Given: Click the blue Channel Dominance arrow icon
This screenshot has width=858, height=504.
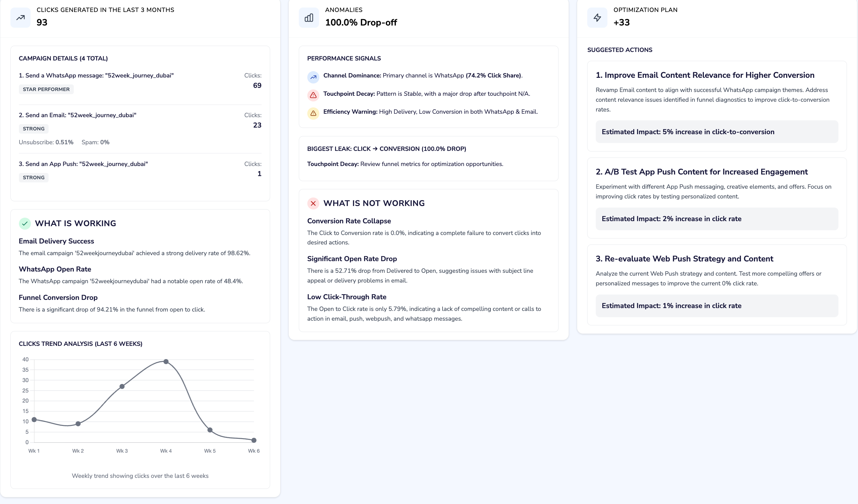Looking at the screenshot, I should point(313,77).
